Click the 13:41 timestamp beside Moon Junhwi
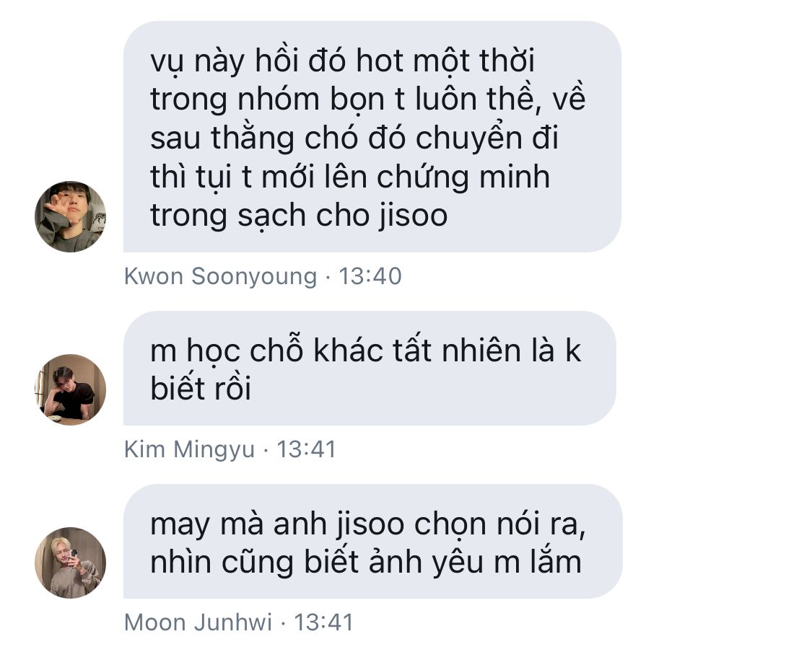The width and height of the screenshot is (812, 652). coord(324,622)
